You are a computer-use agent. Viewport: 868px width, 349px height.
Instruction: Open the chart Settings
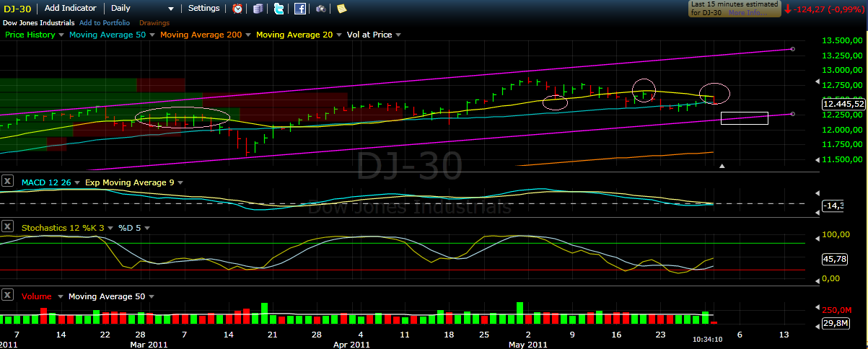(204, 8)
